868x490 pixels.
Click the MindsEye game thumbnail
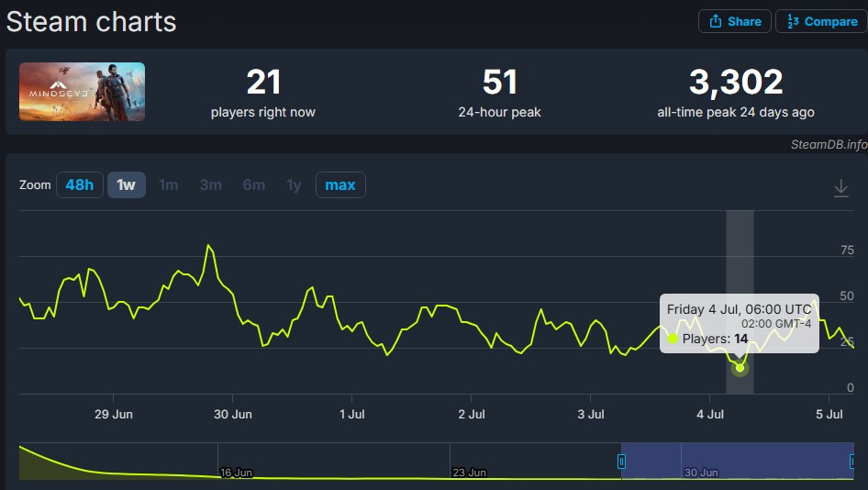[x=82, y=92]
